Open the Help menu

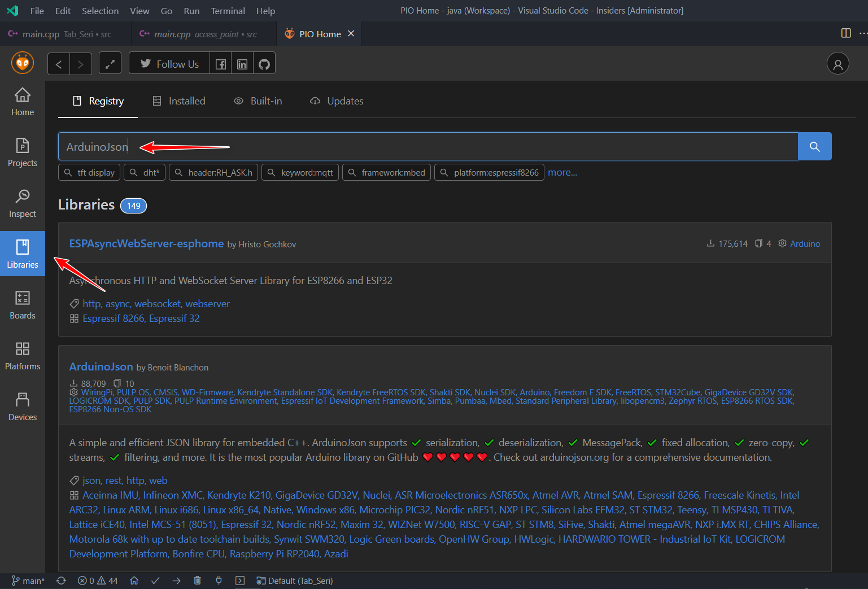[x=265, y=11]
